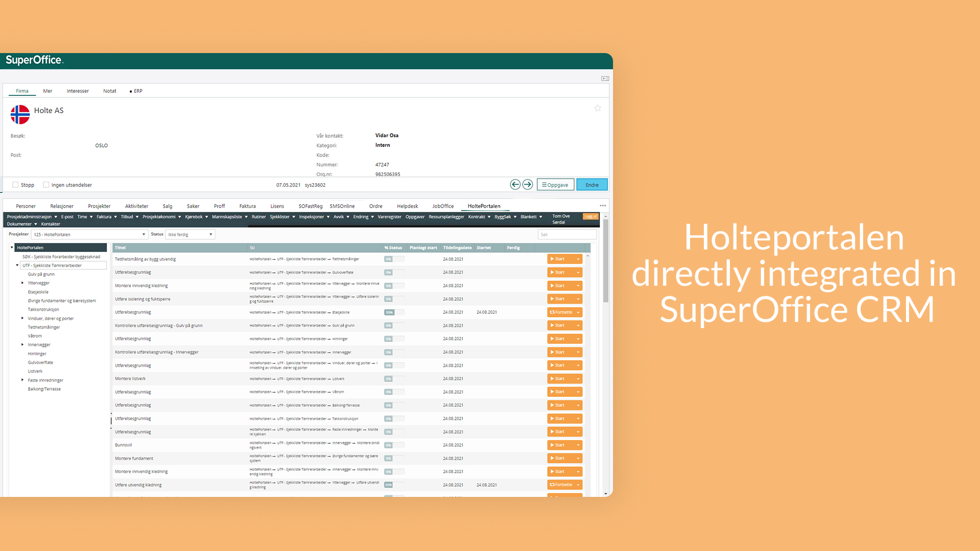Click the Rutiner menu item

[258, 217]
